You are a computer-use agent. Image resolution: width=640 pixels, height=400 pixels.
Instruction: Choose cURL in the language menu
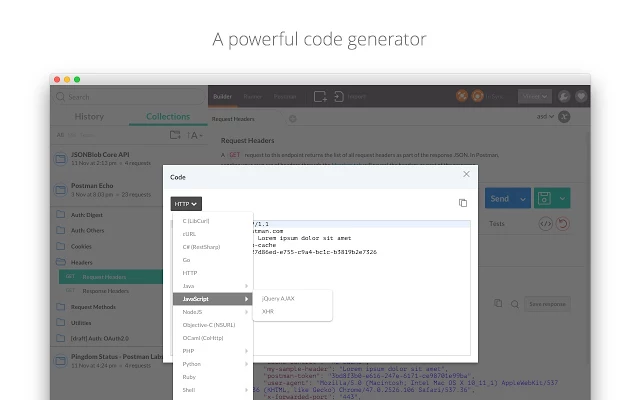coord(189,233)
